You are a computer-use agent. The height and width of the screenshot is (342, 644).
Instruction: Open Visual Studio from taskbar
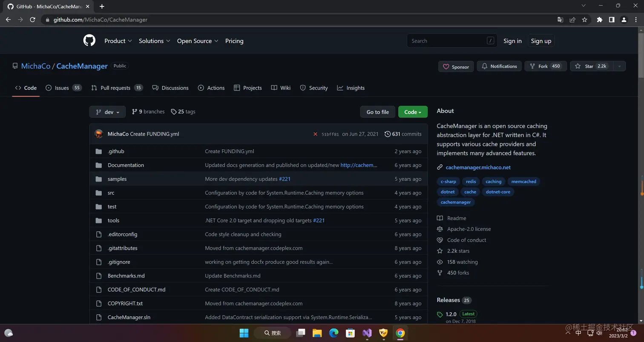point(367,333)
